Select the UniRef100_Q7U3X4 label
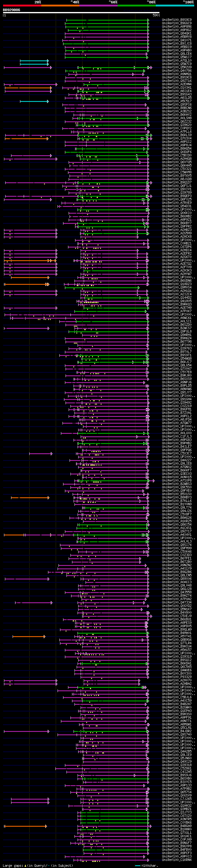Viewport: 197px width, 868px height. click(177, 139)
